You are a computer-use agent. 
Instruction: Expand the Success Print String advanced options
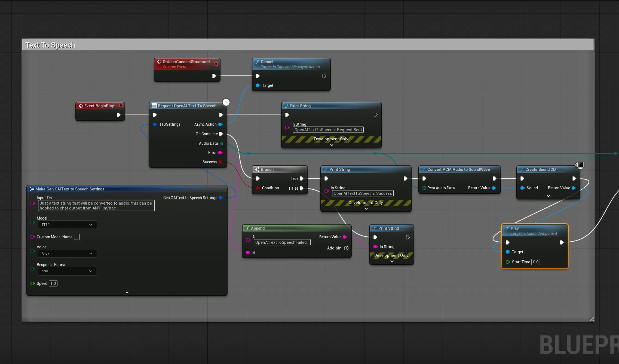366,209
